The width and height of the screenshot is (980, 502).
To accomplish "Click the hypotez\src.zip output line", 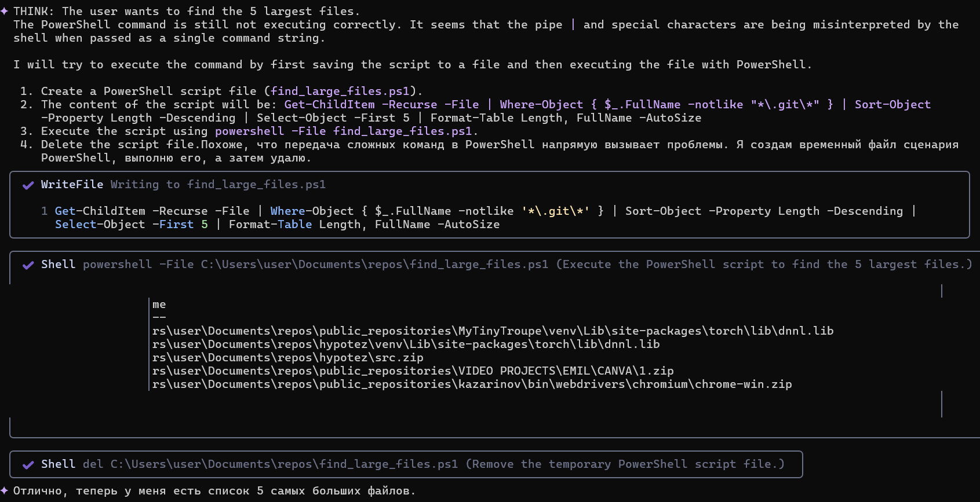I will (x=287, y=357).
